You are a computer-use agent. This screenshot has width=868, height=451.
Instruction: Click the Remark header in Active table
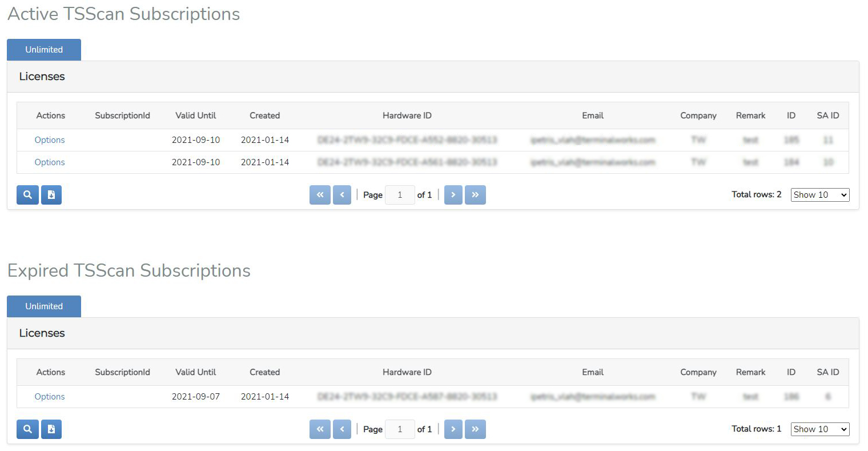point(750,115)
